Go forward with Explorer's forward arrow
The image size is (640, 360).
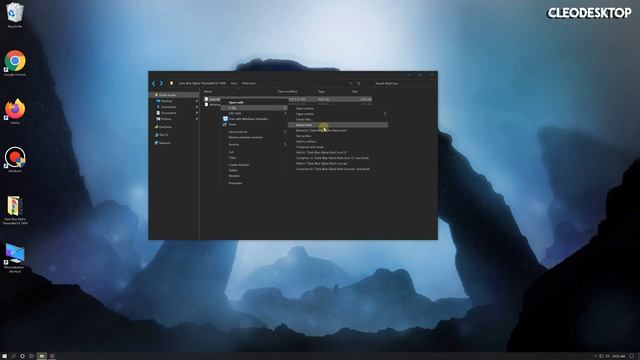coord(161,83)
